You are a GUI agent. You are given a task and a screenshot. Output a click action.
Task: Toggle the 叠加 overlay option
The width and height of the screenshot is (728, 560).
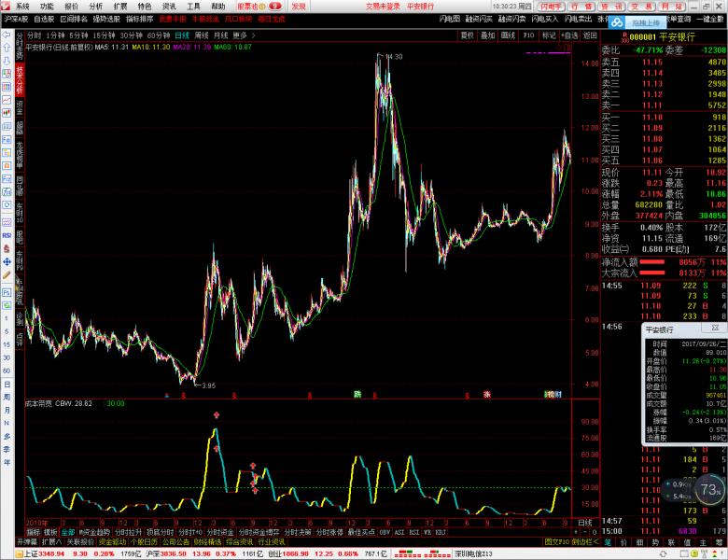click(487, 35)
